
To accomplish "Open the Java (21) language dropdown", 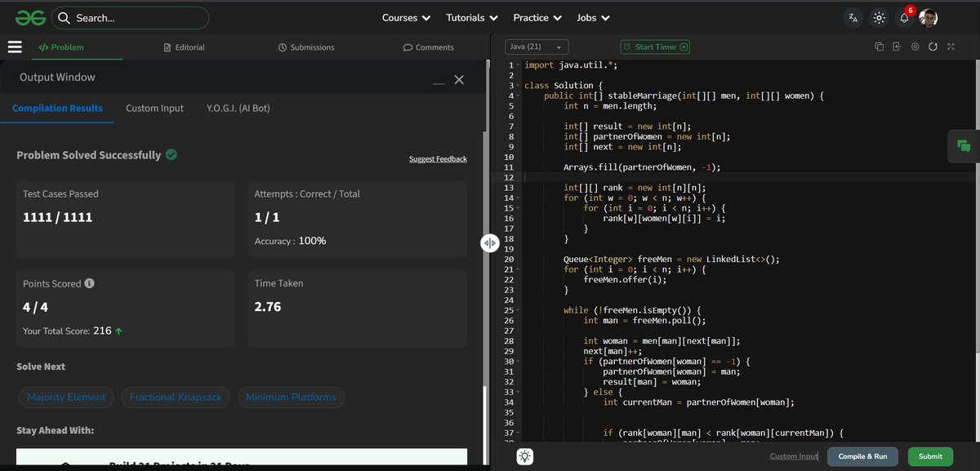I will pyautogui.click(x=536, y=47).
